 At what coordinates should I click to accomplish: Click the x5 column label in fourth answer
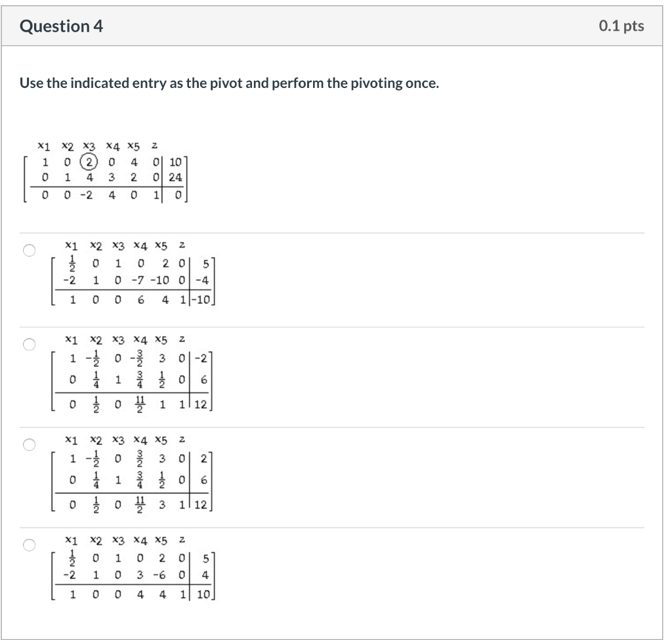(x=161, y=540)
